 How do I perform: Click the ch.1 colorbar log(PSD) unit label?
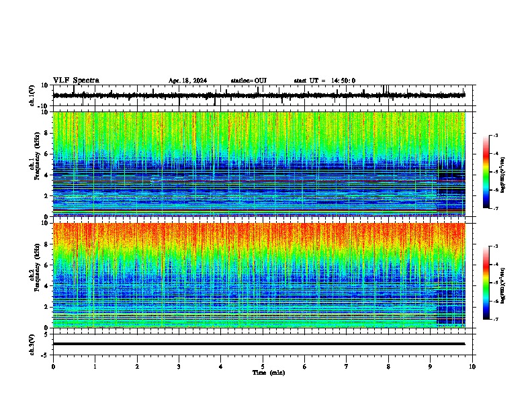coord(503,175)
